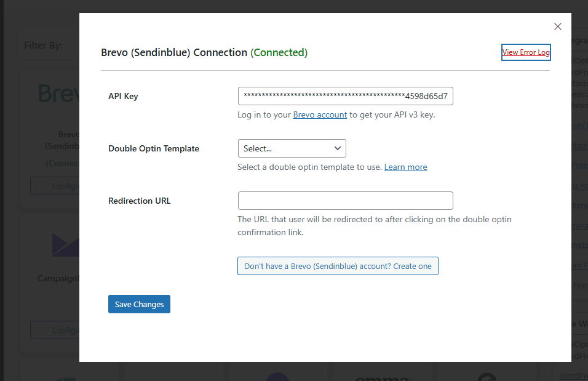Viewport: 588px width, 381px height.
Task: Open the Learn more link
Action: [405, 167]
